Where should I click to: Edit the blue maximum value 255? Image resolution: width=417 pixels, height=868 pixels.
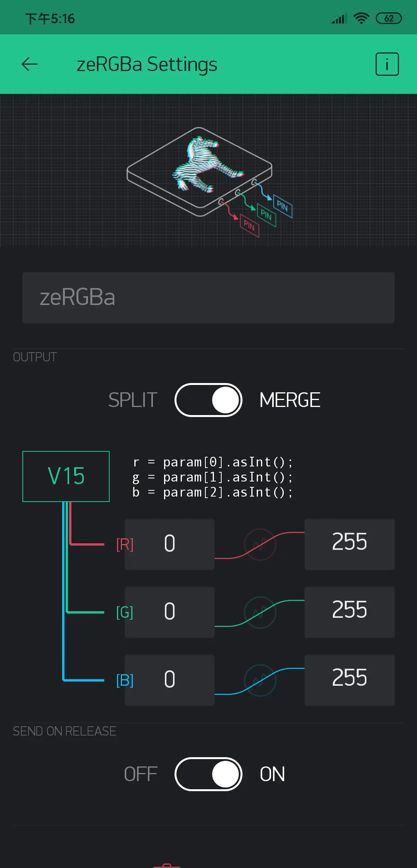coord(350,680)
